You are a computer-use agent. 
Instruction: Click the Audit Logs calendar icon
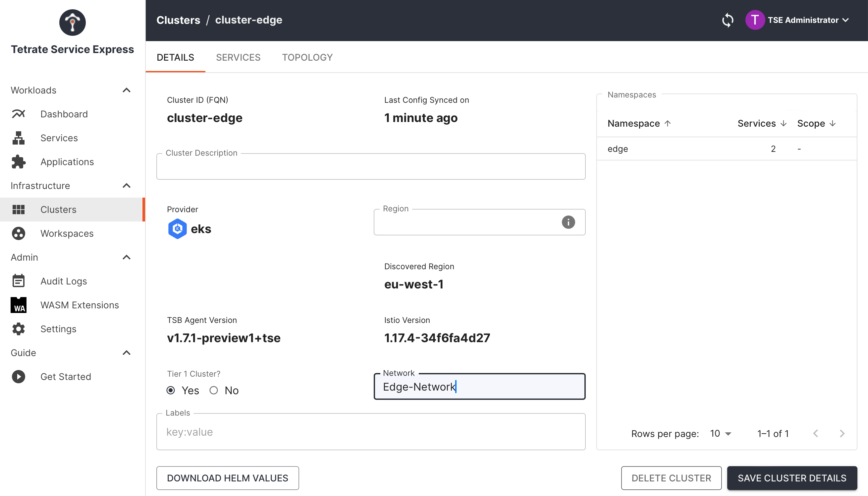pyautogui.click(x=18, y=281)
